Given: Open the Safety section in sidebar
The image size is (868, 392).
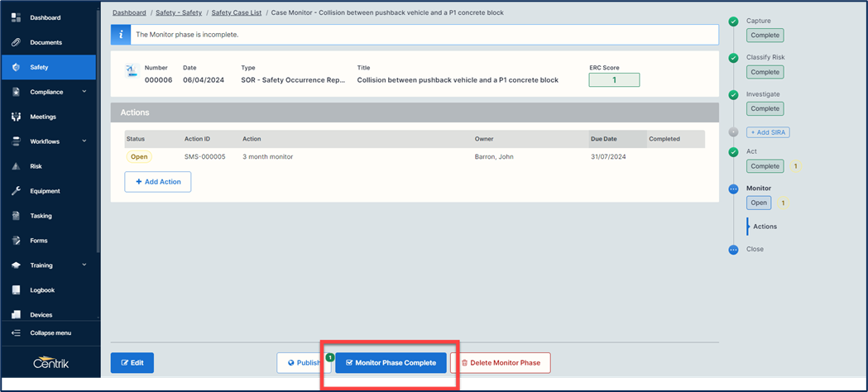Looking at the screenshot, I should (39, 67).
